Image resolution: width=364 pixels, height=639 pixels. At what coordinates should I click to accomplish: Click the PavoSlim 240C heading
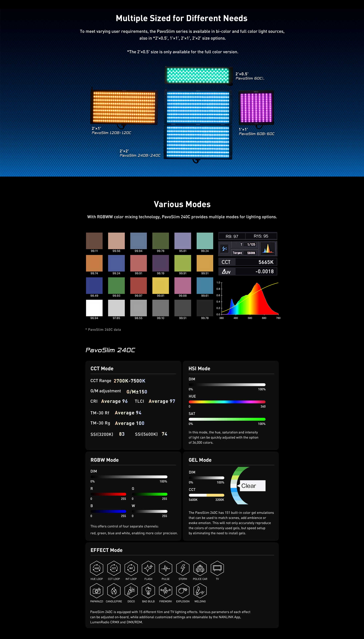tap(110, 350)
